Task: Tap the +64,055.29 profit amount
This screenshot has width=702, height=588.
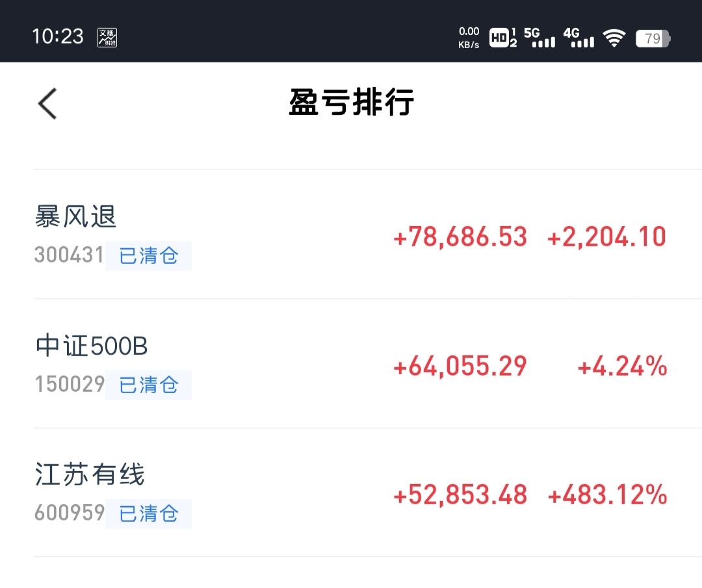Action: tap(460, 366)
